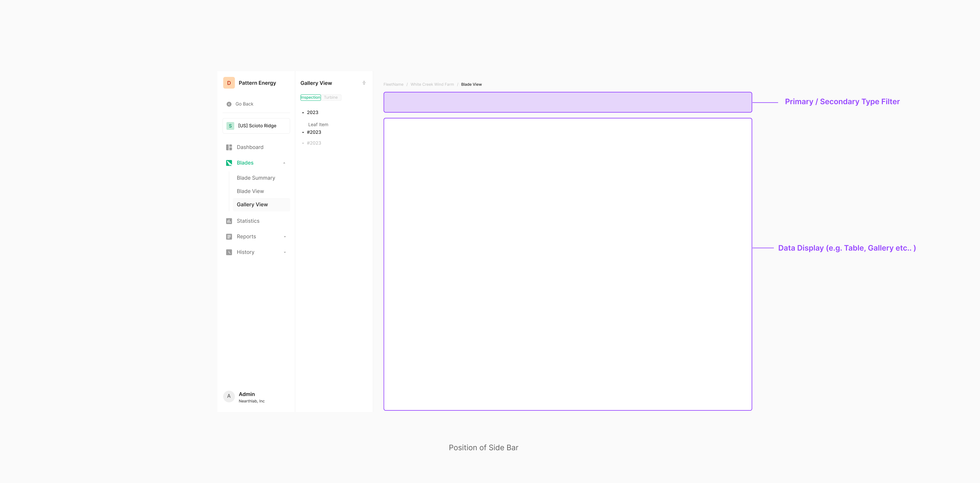The width and height of the screenshot is (980, 483).
Task: Click the History clock icon
Action: pyautogui.click(x=229, y=252)
